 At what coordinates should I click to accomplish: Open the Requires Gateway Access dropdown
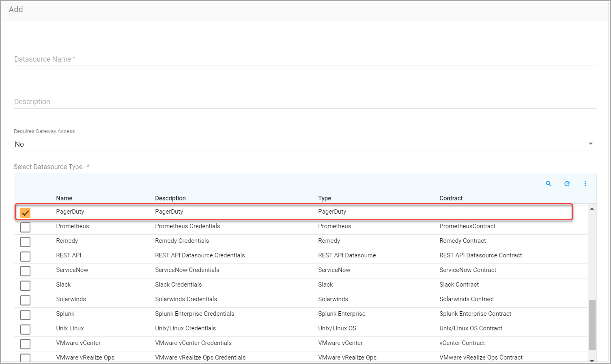305,144
